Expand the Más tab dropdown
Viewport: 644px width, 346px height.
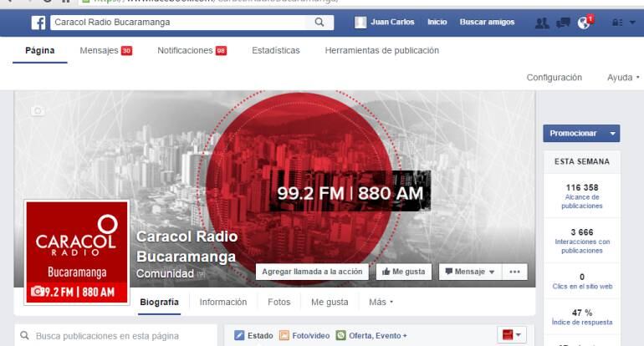(x=381, y=302)
